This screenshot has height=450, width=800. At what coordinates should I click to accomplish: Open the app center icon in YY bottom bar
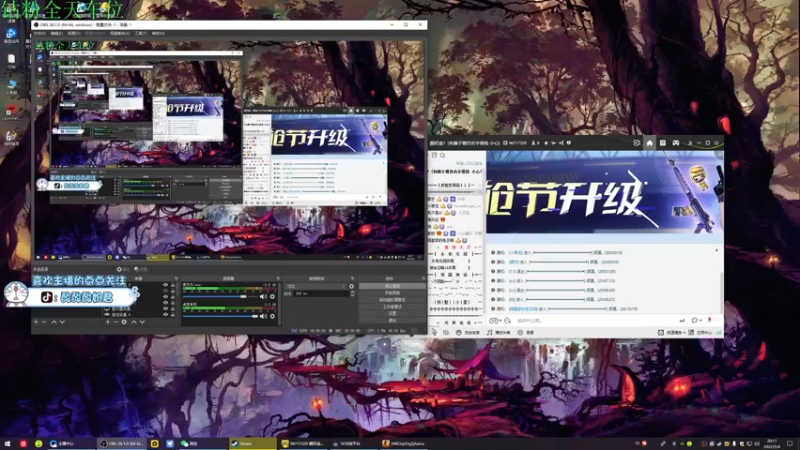(x=691, y=332)
